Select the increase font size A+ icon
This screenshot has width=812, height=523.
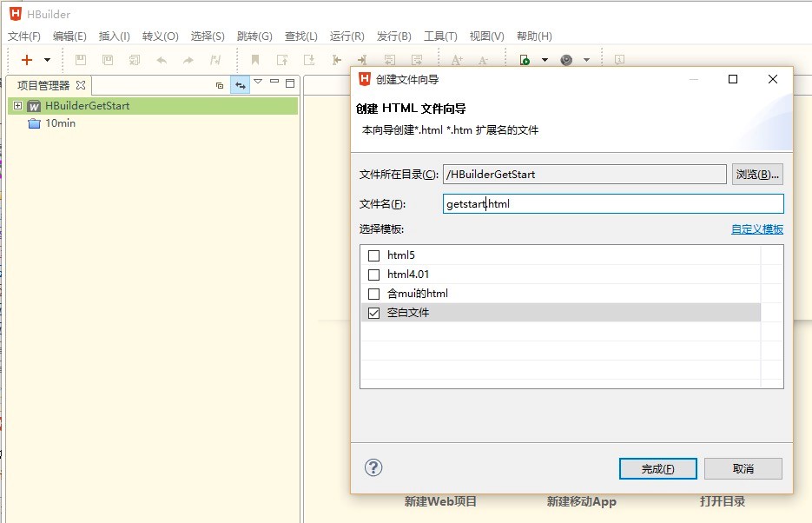click(459, 59)
